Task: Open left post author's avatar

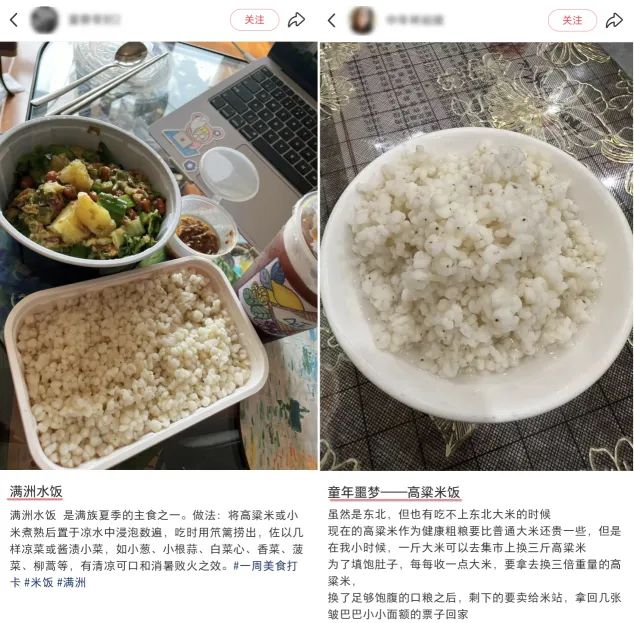Action: [x=44, y=20]
